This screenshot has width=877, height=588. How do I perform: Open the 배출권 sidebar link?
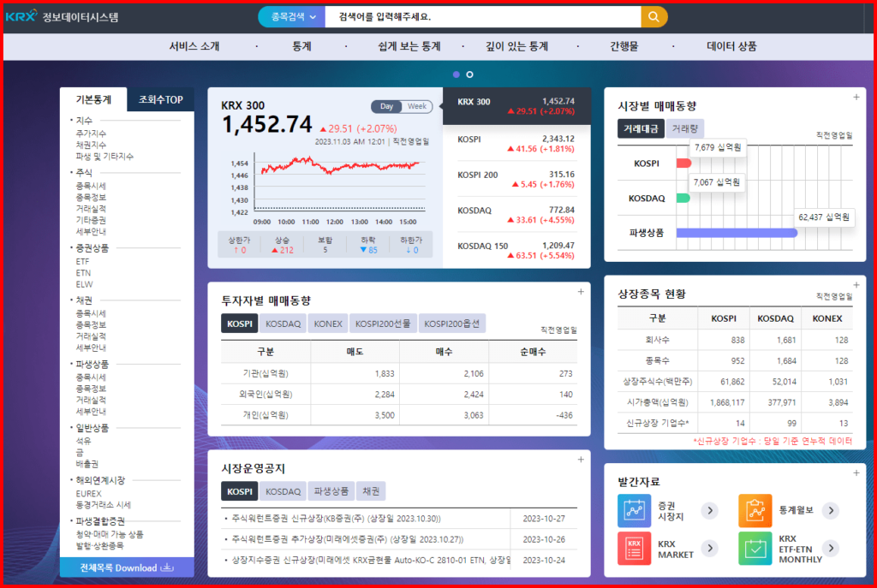[87, 464]
